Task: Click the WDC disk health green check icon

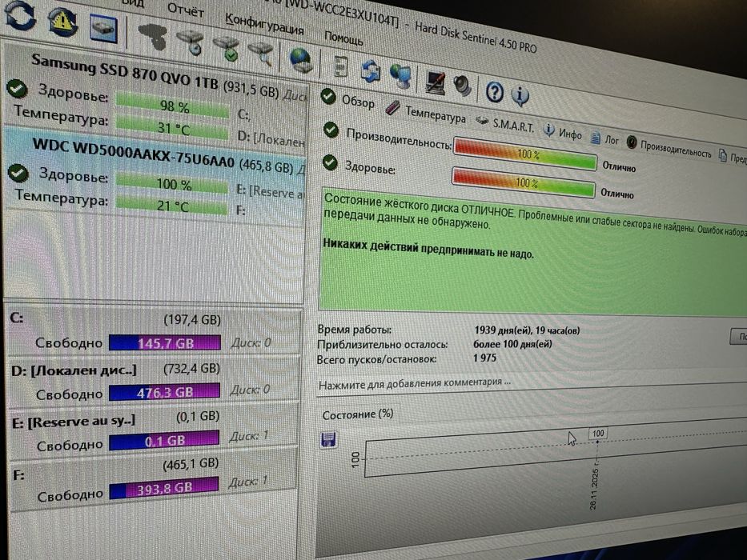Action: [x=18, y=172]
